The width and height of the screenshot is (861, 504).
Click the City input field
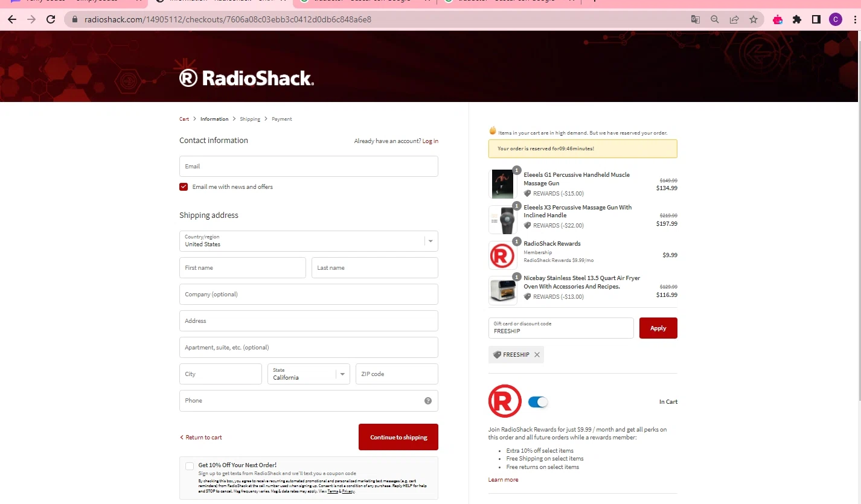(x=220, y=374)
